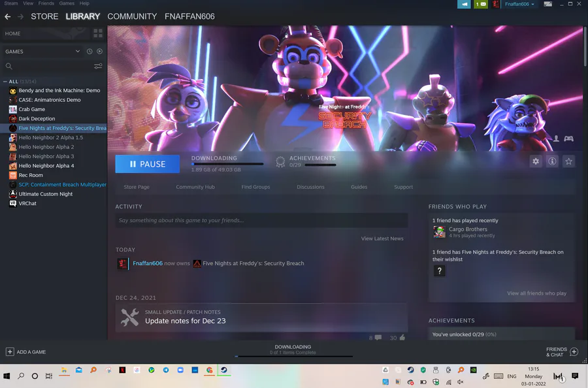The image size is (588, 388).
Task: Open the Support link
Action: tap(404, 187)
